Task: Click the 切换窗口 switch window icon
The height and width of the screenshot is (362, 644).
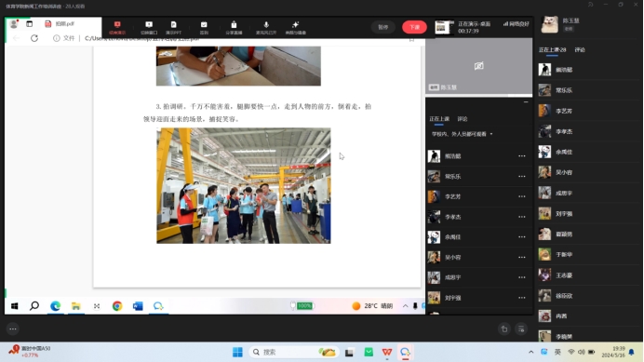Action: (149, 27)
